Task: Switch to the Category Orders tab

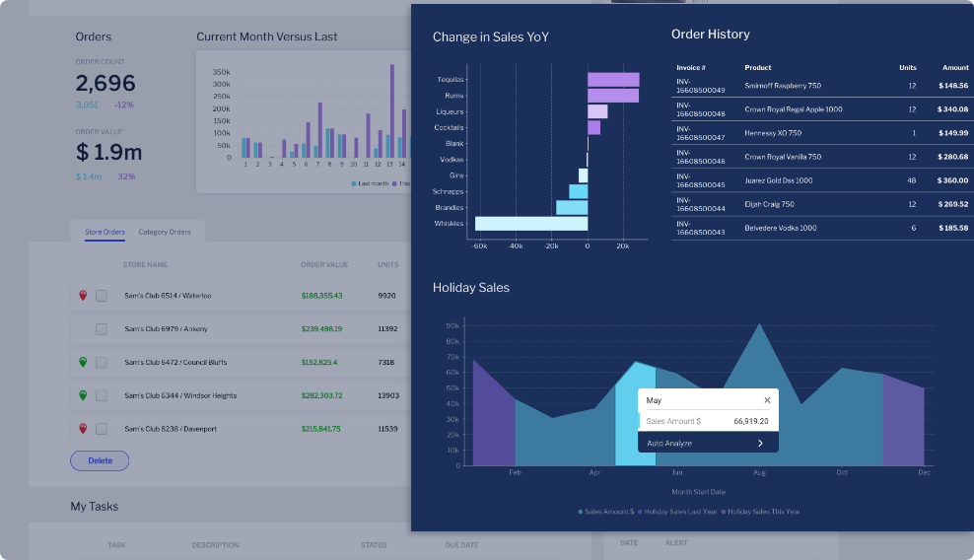Action: 165,233
